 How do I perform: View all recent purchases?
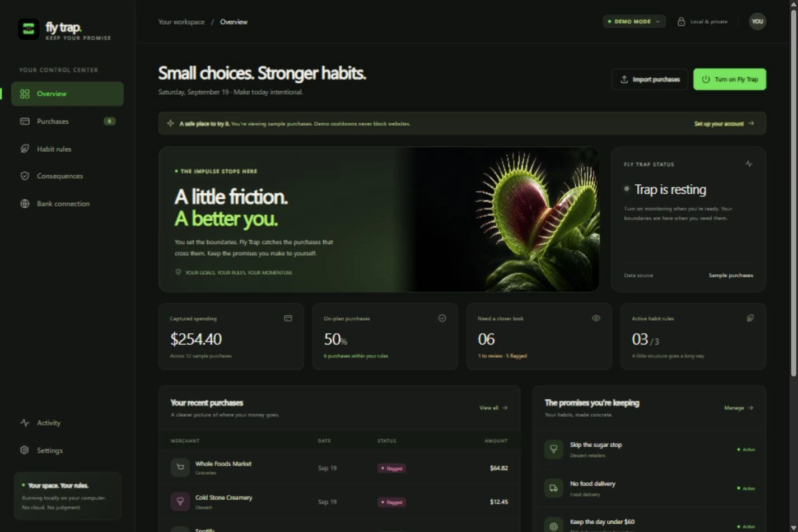[x=493, y=408]
